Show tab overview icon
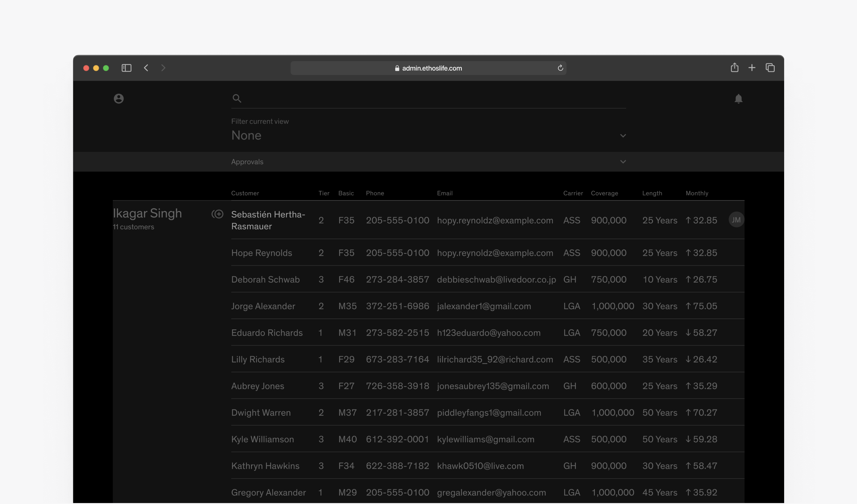 click(x=770, y=68)
